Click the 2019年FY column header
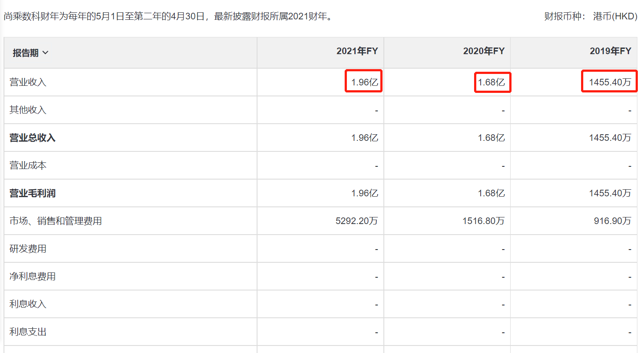644x353 pixels. pos(610,51)
